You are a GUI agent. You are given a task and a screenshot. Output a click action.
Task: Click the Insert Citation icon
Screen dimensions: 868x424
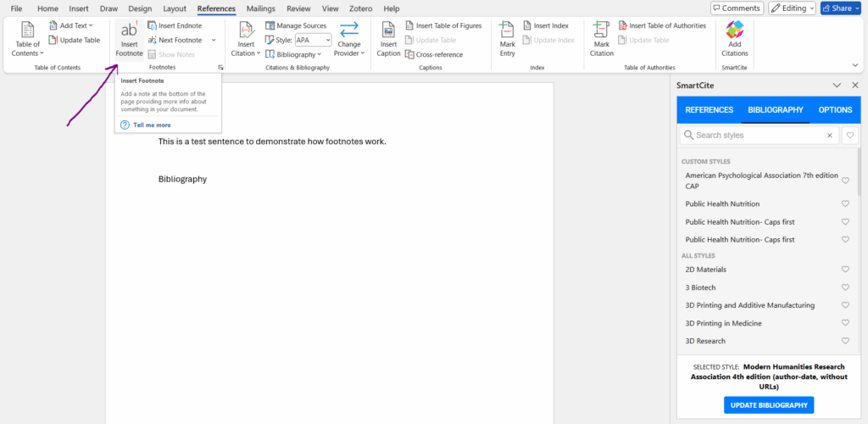click(x=246, y=32)
